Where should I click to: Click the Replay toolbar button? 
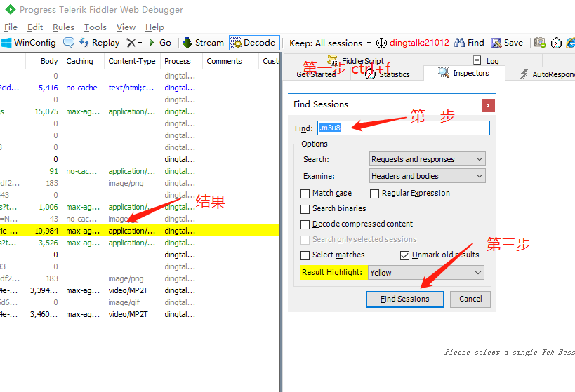pos(100,43)
